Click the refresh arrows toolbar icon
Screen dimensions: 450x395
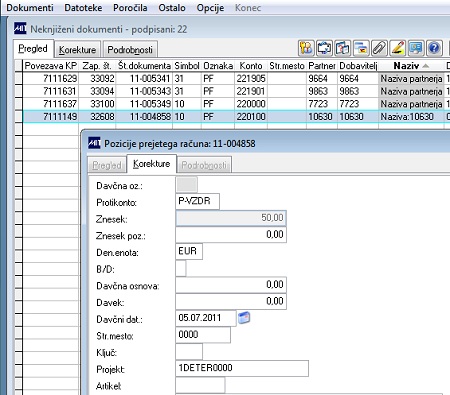pyautogui.click(x=324, y=48)
